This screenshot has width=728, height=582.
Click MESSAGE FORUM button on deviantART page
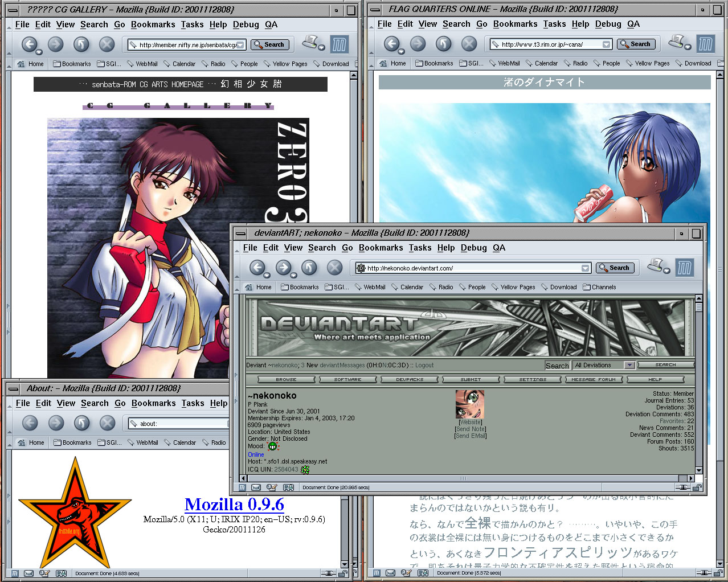click(x=594, y=379)
